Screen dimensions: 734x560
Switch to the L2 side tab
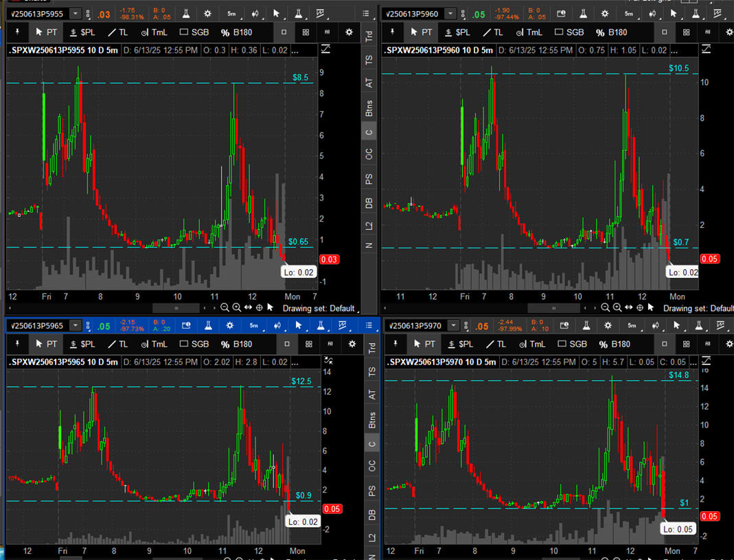(x=369, y=226)
